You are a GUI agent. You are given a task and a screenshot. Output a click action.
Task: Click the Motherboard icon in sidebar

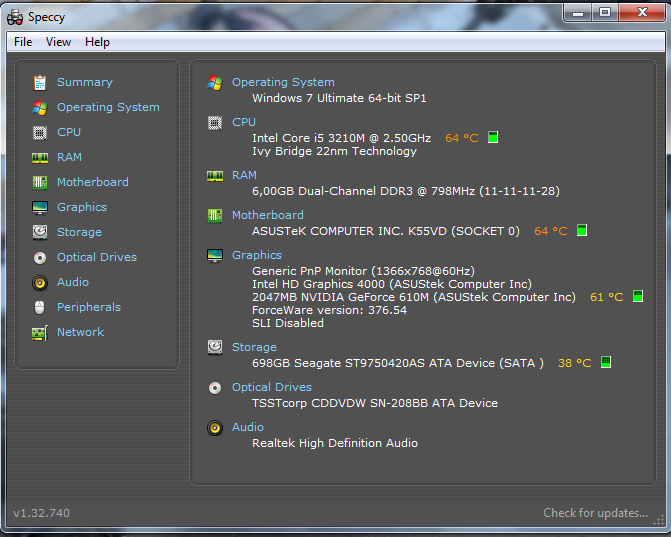[x=40, y=183]
